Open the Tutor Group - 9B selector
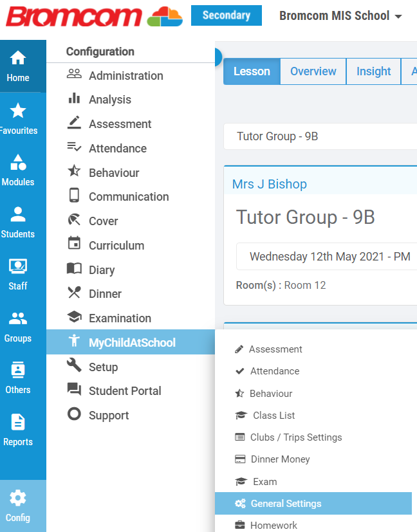 pyautogui.click(x=320, y=136)
